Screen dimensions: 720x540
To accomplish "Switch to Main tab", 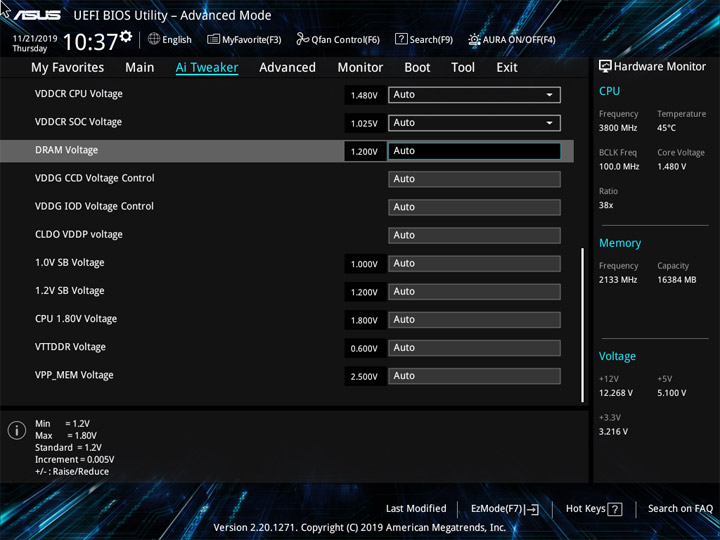I will 140,68.
